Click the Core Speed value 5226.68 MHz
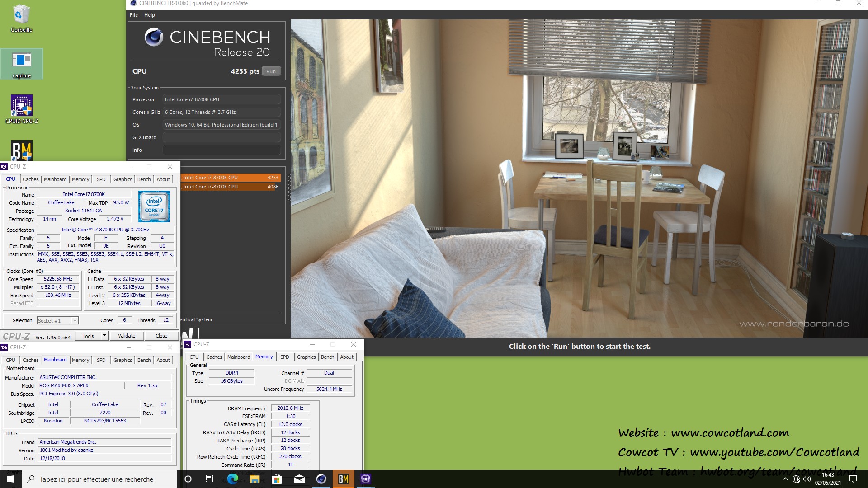Viewport: 868px width, 488px height. coord(58,279)
